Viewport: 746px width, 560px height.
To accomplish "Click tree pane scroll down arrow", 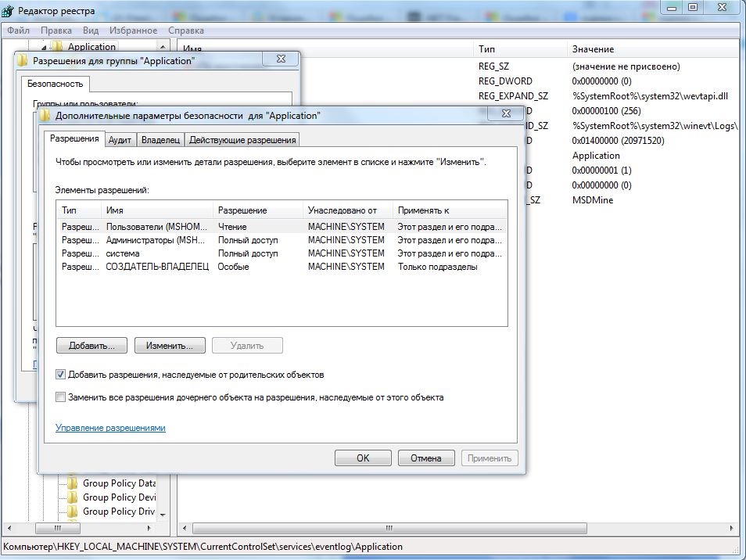I will coord(163,515).
